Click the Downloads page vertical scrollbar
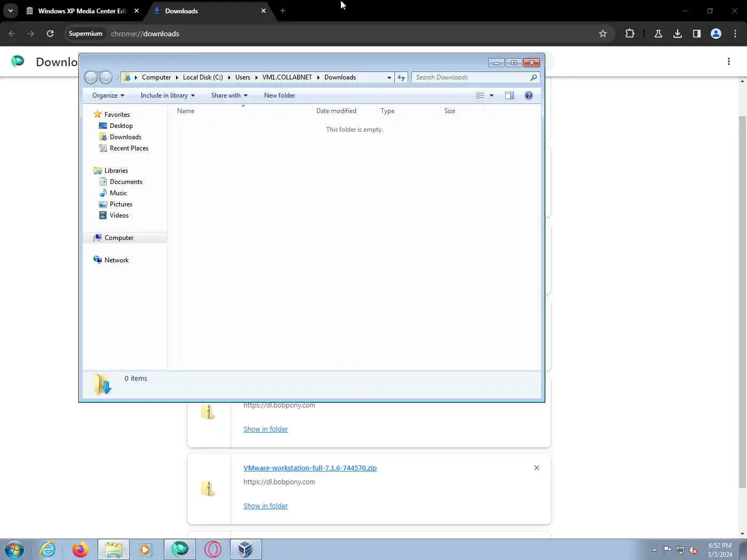 742,301
